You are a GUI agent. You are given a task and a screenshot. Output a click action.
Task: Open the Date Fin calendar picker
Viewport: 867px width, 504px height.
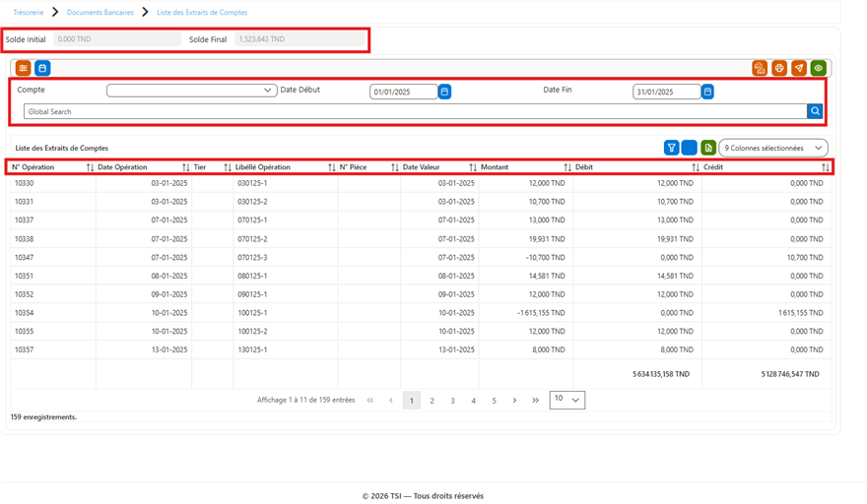[x=707, y=92]
